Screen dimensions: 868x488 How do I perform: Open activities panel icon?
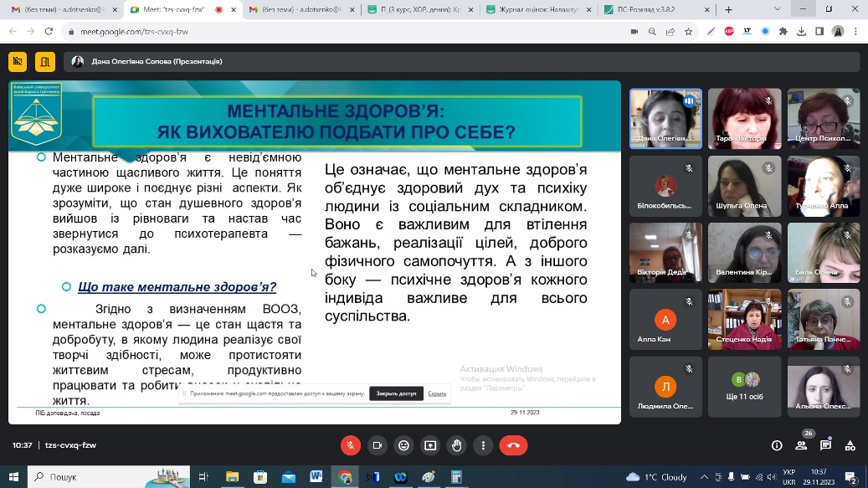click(850, 445)
